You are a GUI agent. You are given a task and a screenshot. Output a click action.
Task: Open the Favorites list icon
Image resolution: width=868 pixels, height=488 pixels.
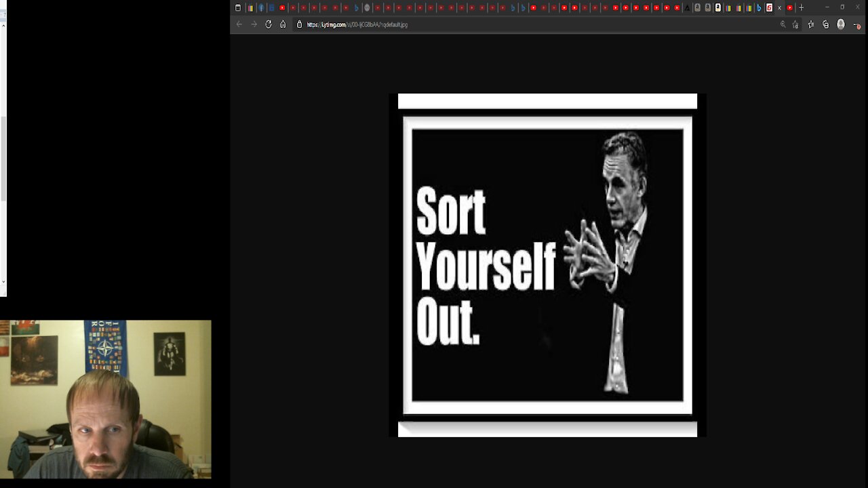[811, 24]
